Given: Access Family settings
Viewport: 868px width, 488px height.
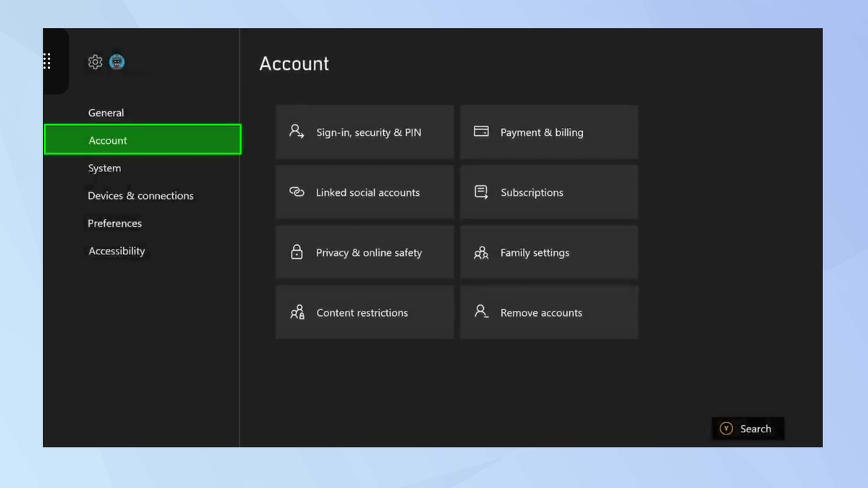Looking at the screenshot, I should (548, 252).
